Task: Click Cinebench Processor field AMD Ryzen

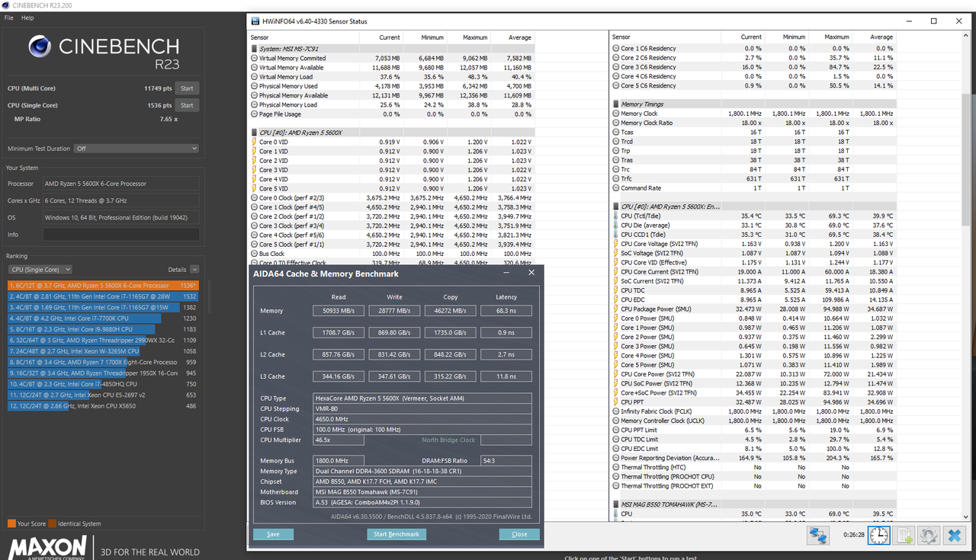Action: coord(121,184)
